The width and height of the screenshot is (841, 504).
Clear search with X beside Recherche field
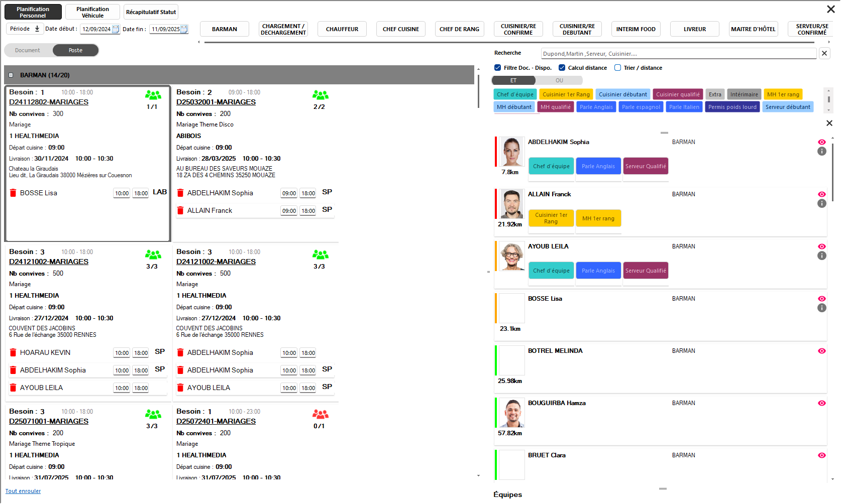tap(824, 54)
